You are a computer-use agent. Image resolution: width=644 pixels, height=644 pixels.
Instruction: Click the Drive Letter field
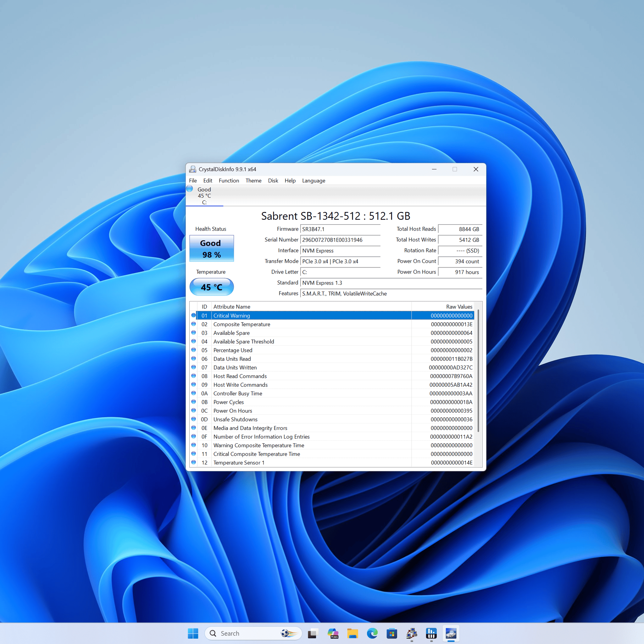pyautogui.click(x=340, y=272)
